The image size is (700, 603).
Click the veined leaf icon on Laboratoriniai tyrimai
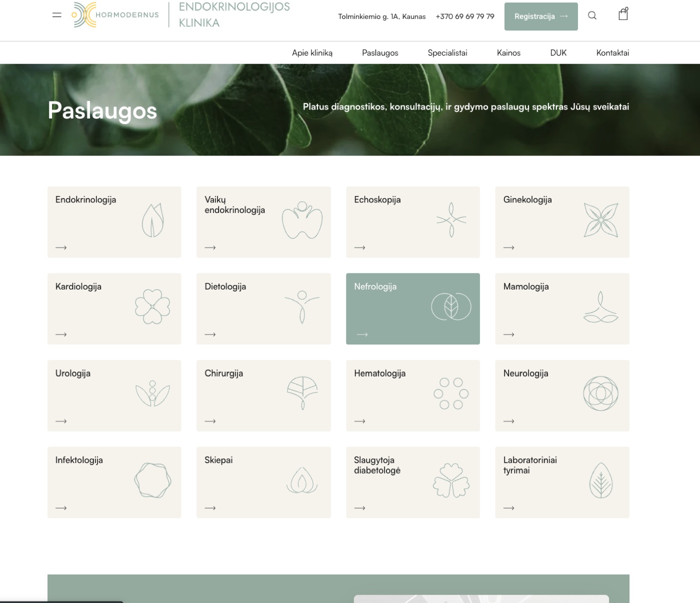coord(600,480)
